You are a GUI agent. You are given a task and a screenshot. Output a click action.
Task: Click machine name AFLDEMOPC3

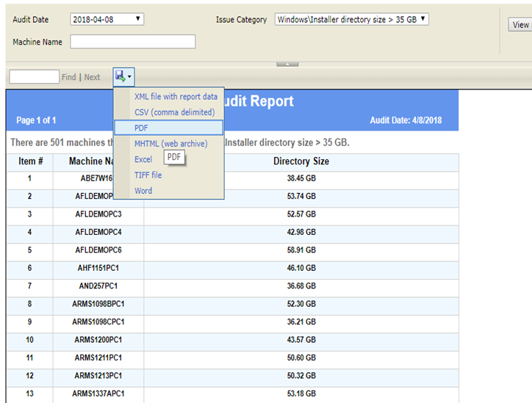[x=98, y=214]
